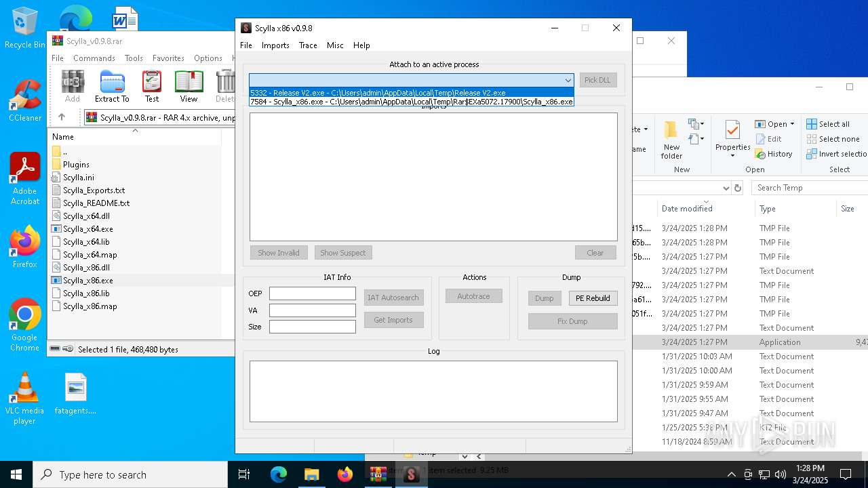Image resolution: width=868 pixels, height=488 pixels.
Task: Open Adobe Acrobat desktop icon
Action: click(x=25, y=179)
